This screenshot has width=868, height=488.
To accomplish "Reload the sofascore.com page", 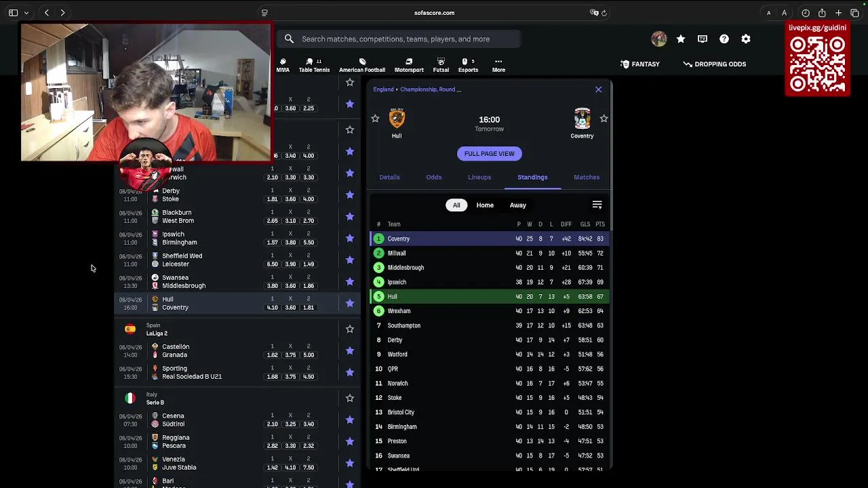I will pos(604,13).
